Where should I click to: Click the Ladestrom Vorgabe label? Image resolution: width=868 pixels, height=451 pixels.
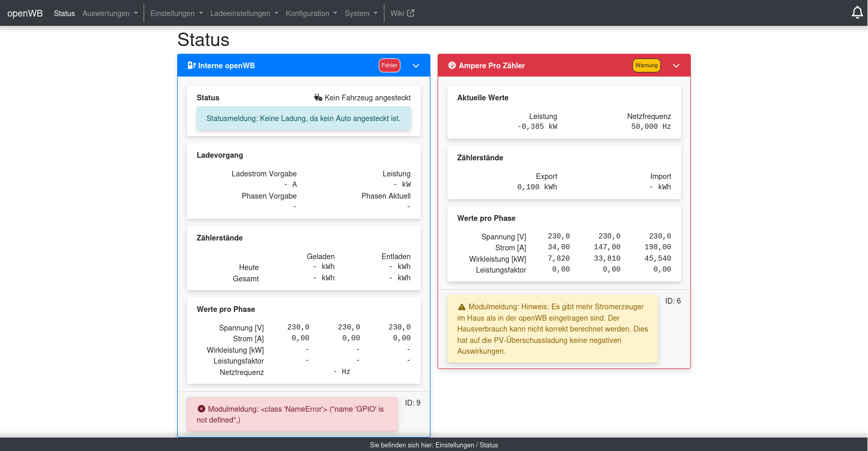[264, 174]
